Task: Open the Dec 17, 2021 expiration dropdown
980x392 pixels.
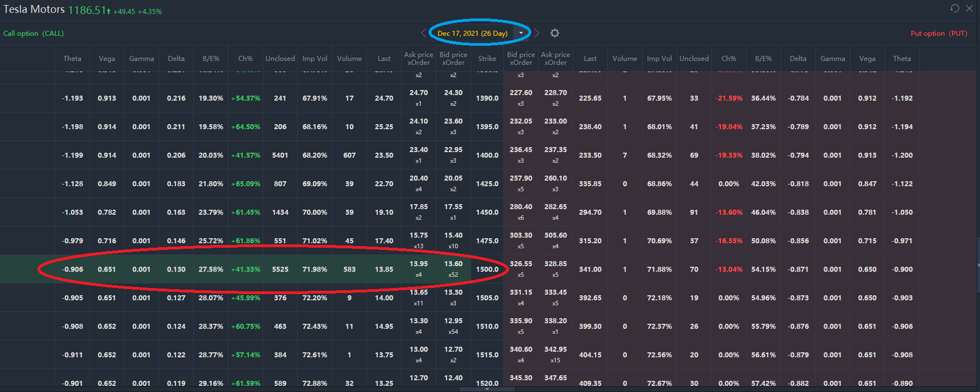Action: 521,33
